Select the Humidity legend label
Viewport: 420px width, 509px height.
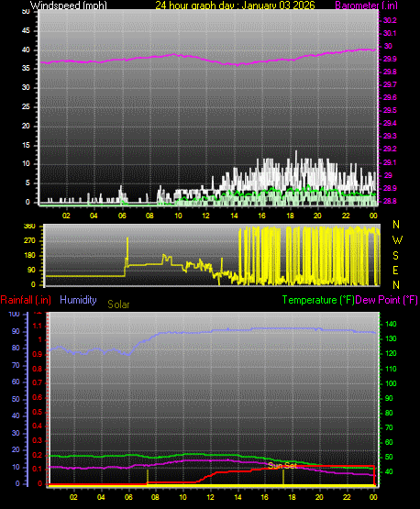78,300
